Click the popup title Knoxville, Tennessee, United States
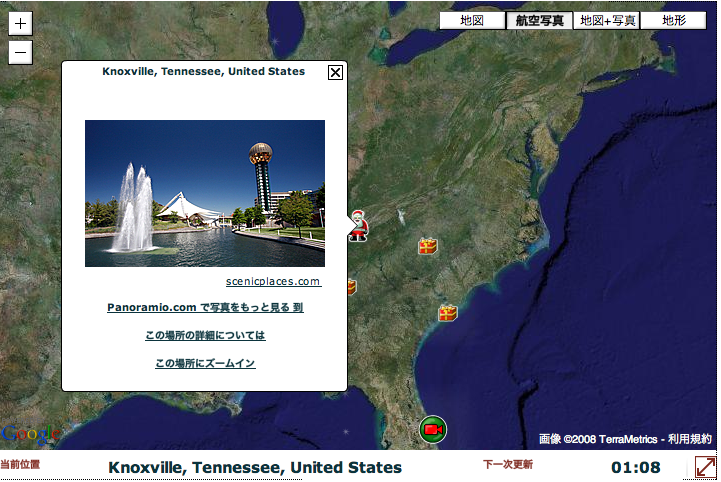 203,71
